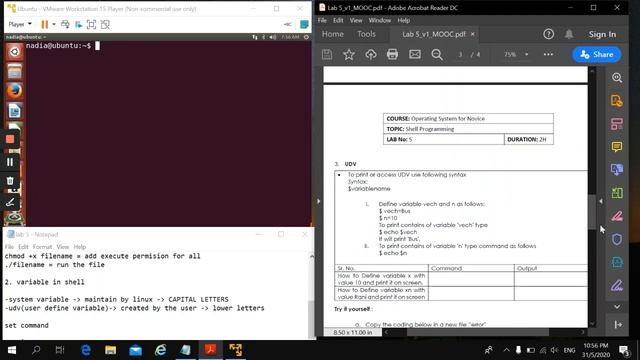This screenshot has width=640, height=360.
Task: Open Notepad Format menu
Action: click(42, 247)
